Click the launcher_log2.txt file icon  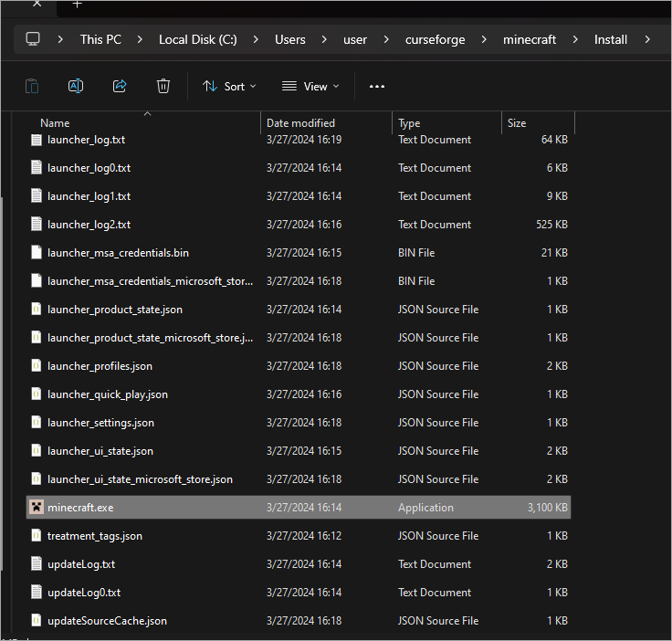[37, 225]
